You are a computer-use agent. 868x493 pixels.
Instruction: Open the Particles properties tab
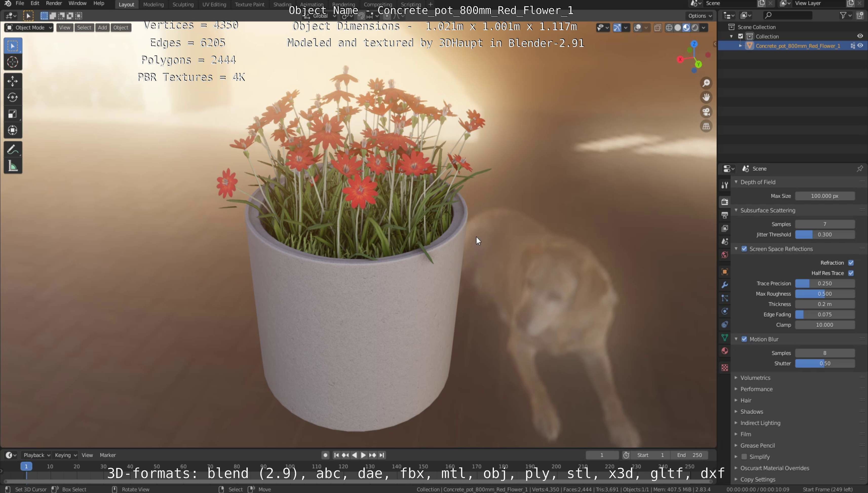coord(724,298)
